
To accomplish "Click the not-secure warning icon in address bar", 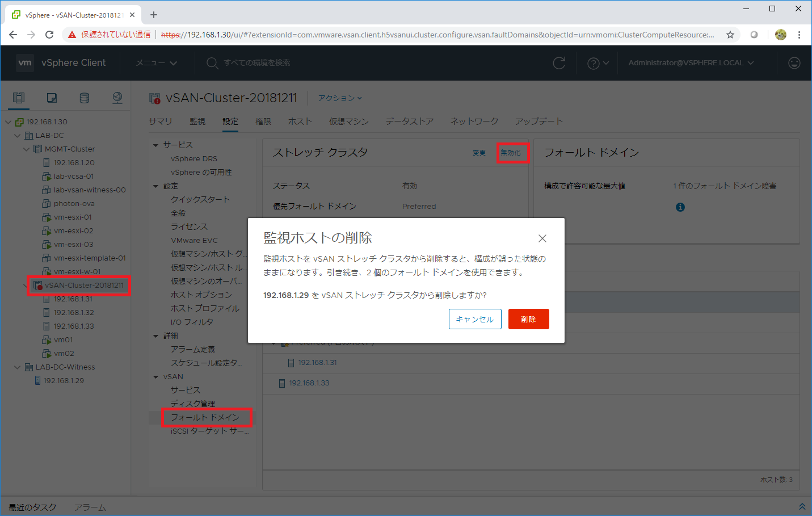I will click(x=72, y=35).
